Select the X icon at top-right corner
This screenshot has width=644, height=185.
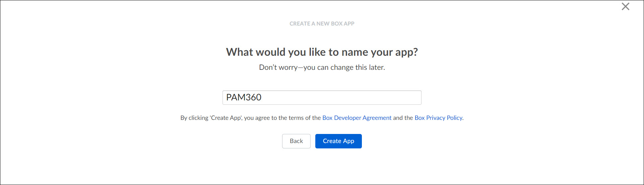click(625, 6)
